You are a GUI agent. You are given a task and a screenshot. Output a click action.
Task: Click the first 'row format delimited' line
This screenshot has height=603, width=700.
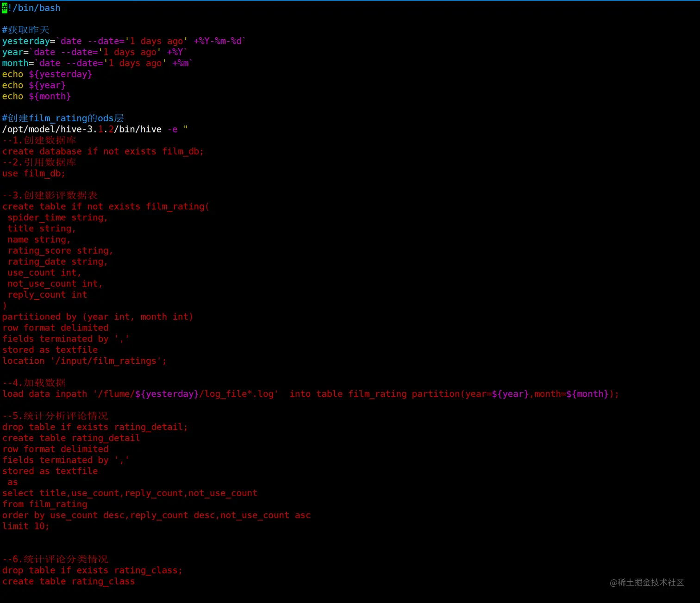click(55, 328)
